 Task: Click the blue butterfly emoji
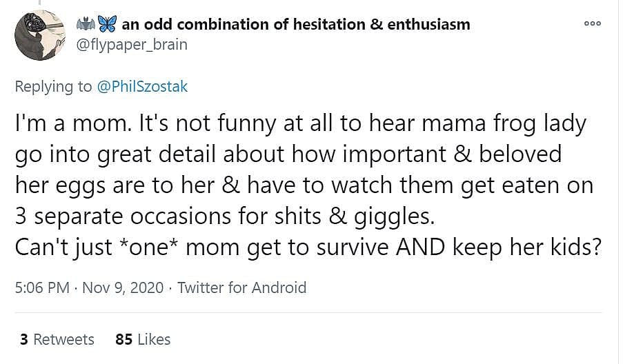point(106,25)
